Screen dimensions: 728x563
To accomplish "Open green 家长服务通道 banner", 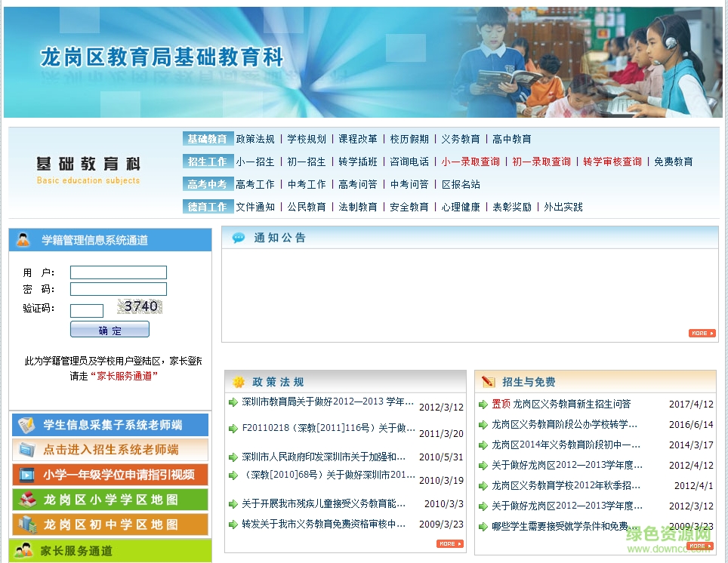I will click(x=110, y=550).
